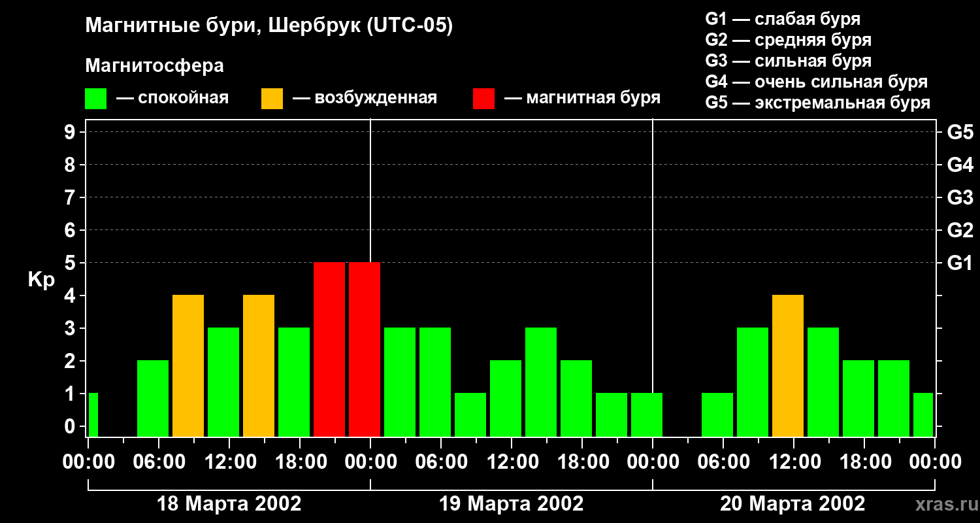Click the green bar crossing midnight into 20 March
This screenshot has width=980, height=523.
coord(647,414)
